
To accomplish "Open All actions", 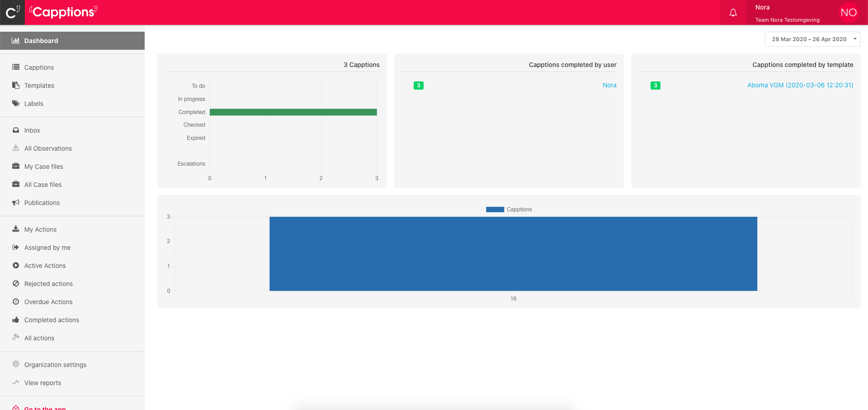I will tap(72, 338).
